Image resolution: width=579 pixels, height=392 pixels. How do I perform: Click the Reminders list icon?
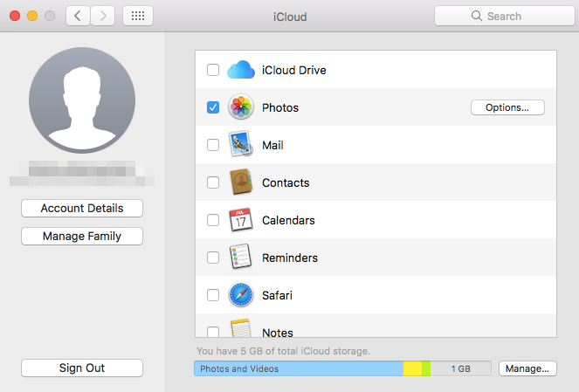point(241,257)
